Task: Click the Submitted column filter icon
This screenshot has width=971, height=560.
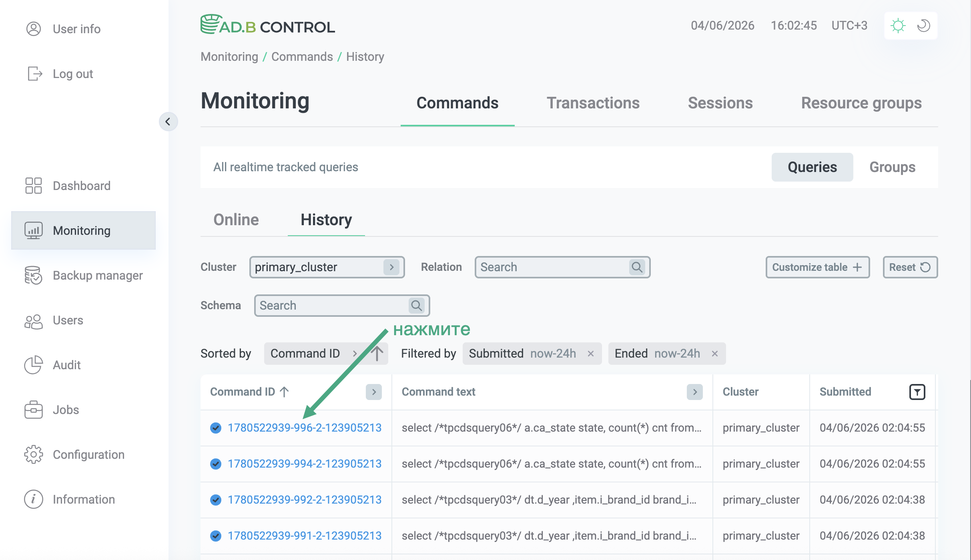Action: pos(917,392)
